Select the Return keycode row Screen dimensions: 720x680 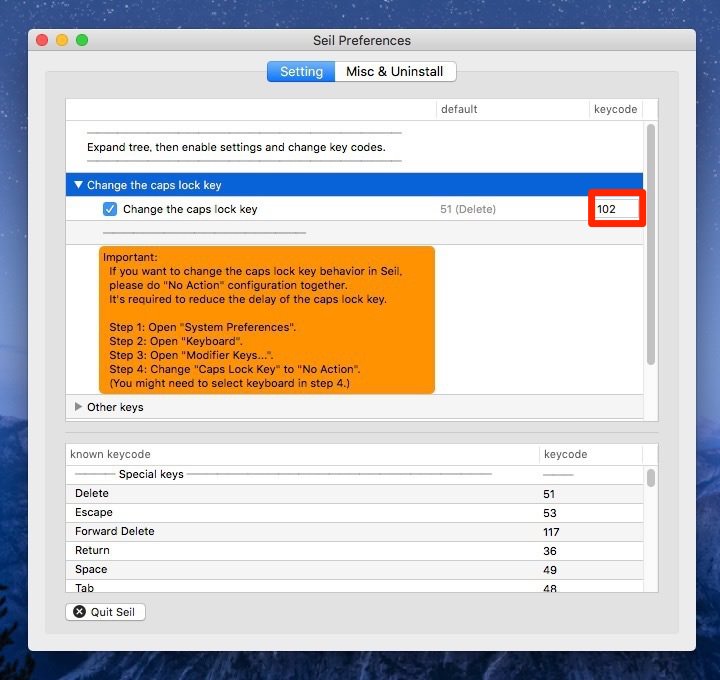354,551
